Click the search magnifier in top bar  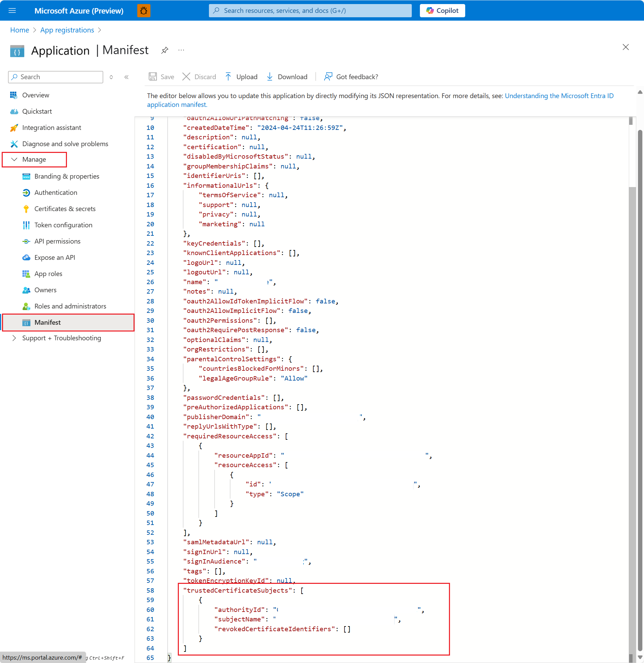(216, 10)
